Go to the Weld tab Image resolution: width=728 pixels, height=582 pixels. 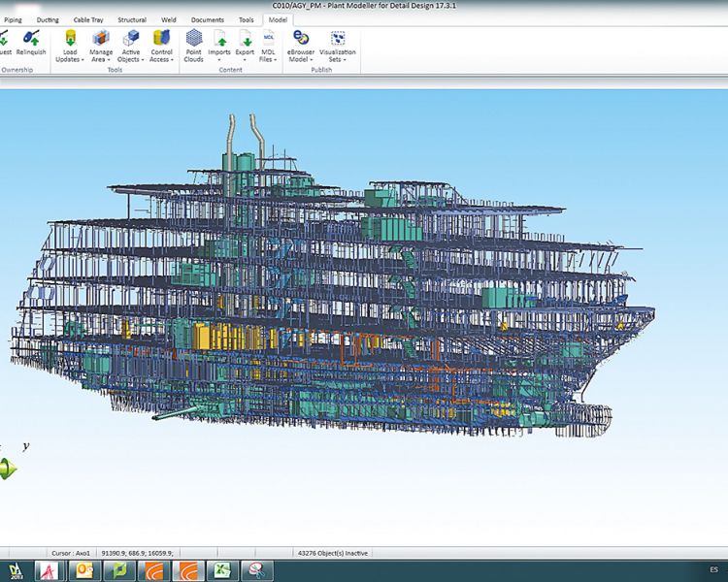tap(169, 20)
